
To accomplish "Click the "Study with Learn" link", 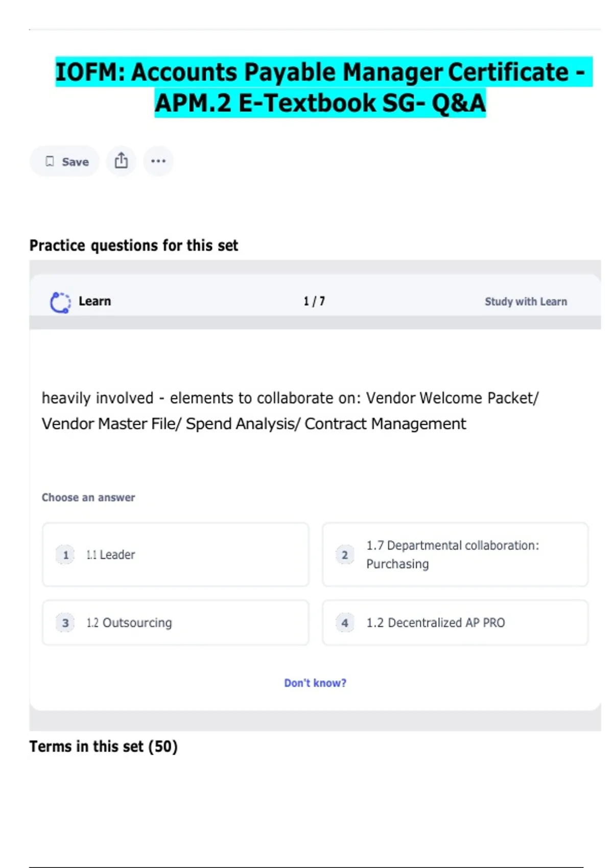I will tap(526, 302).
